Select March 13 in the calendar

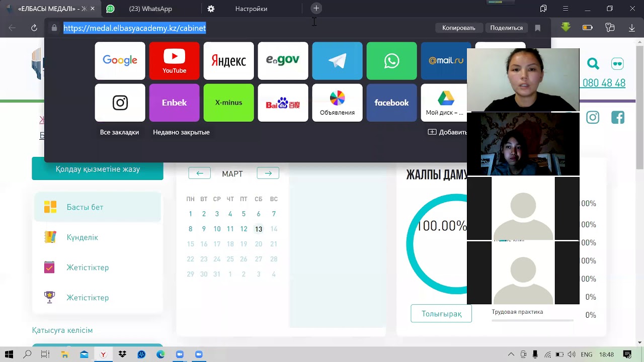click(x=259, y=229)
